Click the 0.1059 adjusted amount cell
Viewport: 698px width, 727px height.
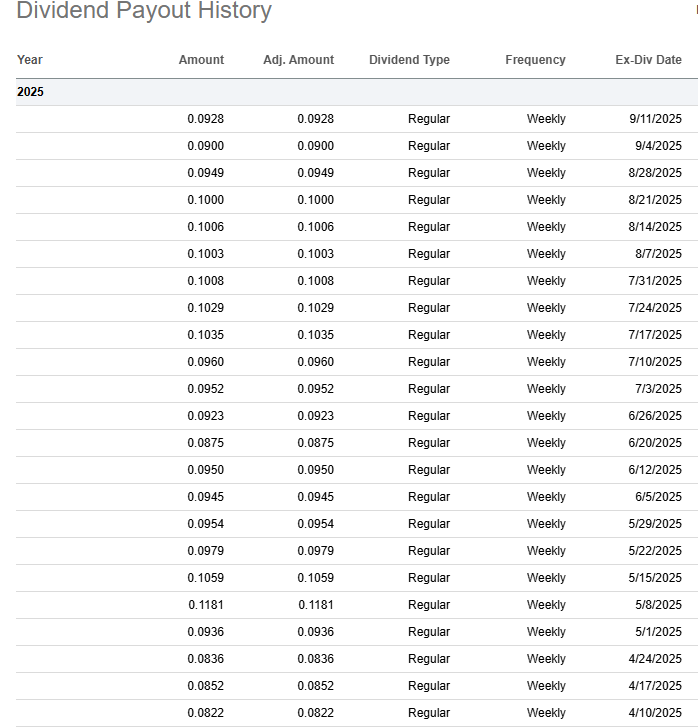316,578
